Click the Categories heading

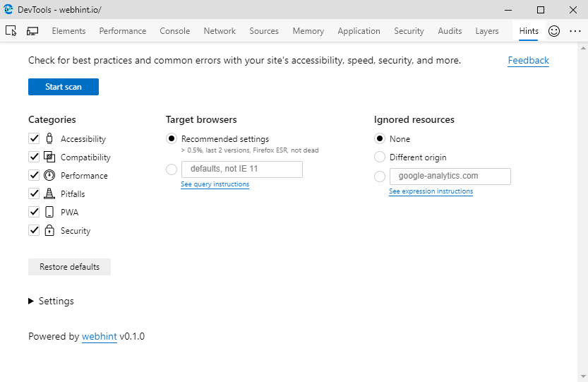pyautogui.click(x=52, y=120)
